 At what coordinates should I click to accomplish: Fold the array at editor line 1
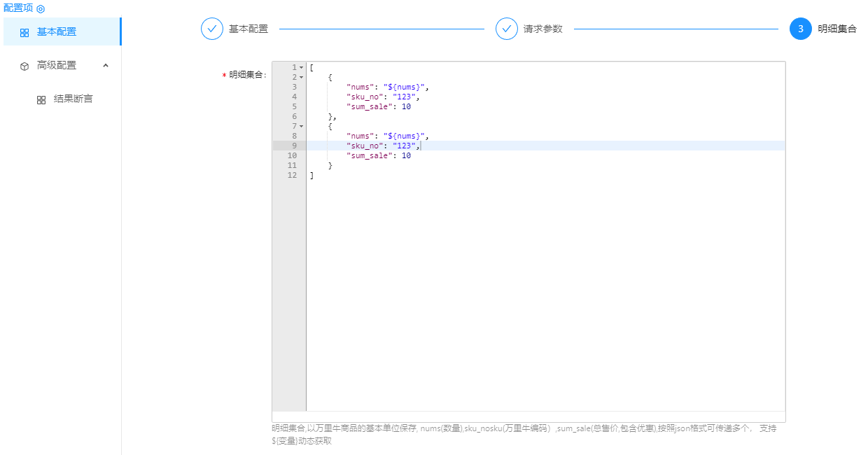(302, 67)
